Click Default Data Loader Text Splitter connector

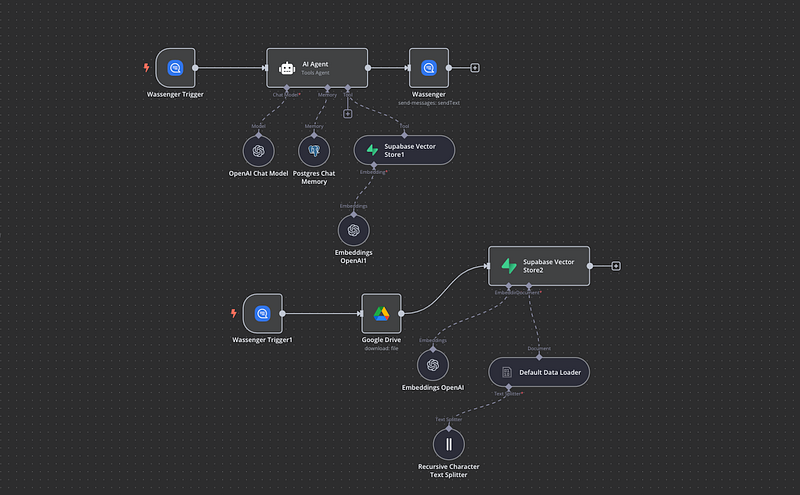point(509,388)
